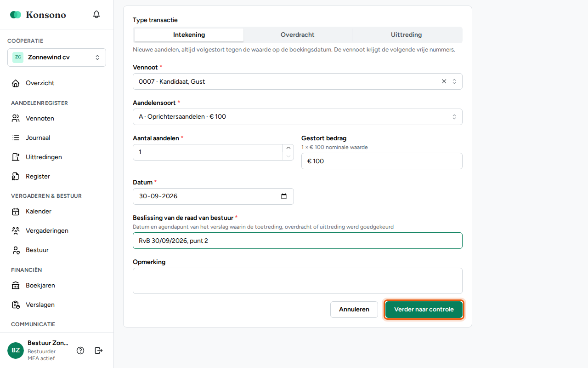Log out using the exit icon
The width and height of the screenshot is (588, 368).
99,351
